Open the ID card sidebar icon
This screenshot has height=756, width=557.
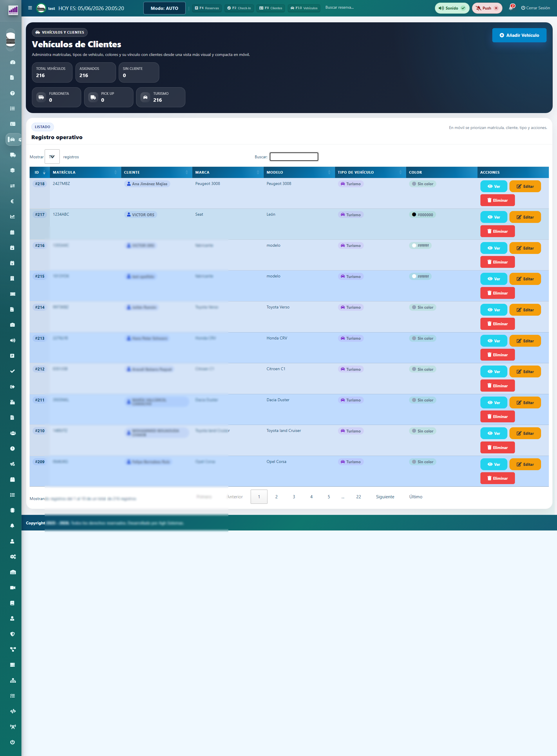(x=12, y=124)
